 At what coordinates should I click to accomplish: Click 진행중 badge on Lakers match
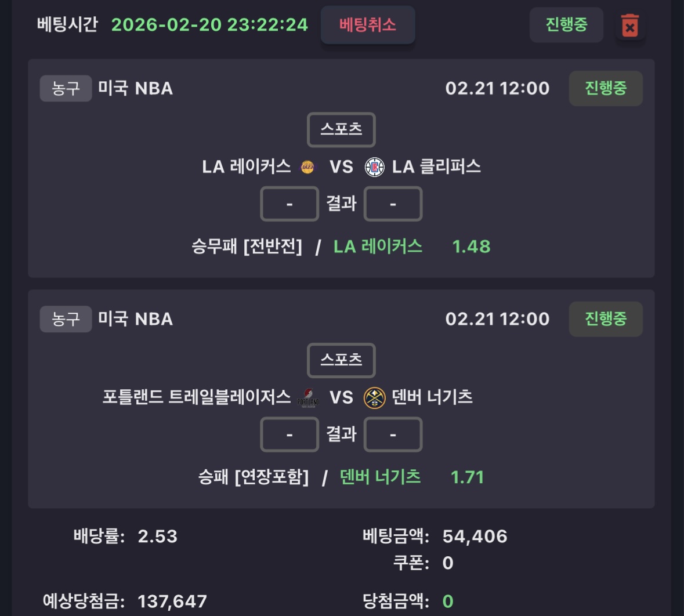click(x=605, y=88)
